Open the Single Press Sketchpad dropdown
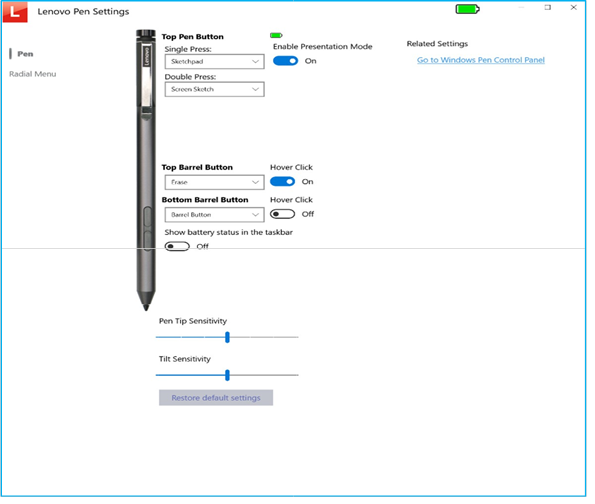The width and height of the screenshot is (595, 504). tap(214, 61)
